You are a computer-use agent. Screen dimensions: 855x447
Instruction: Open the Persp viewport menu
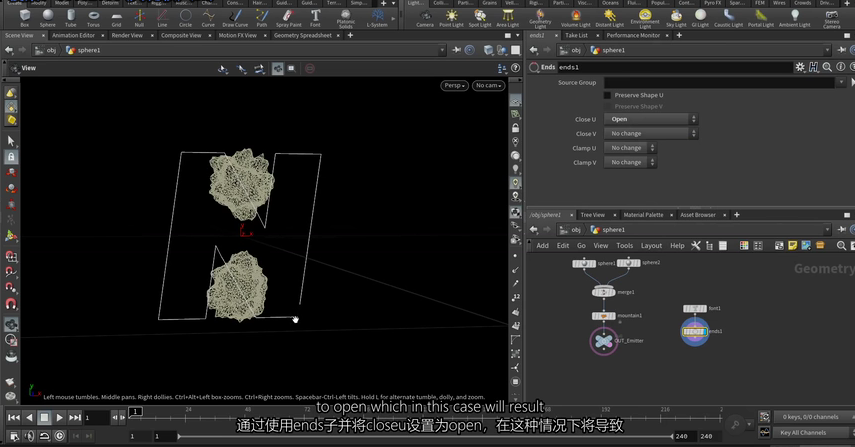coord(454,85)
